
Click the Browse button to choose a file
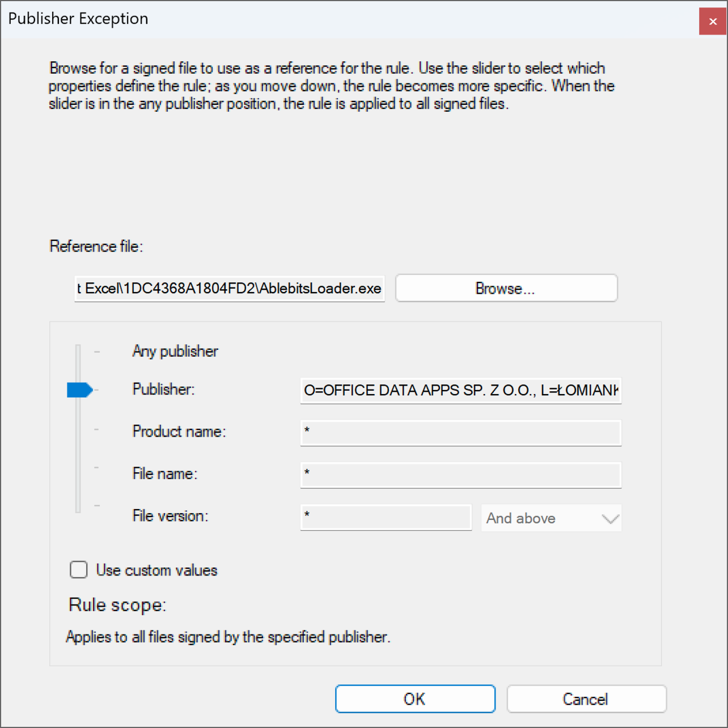point(505,288)
